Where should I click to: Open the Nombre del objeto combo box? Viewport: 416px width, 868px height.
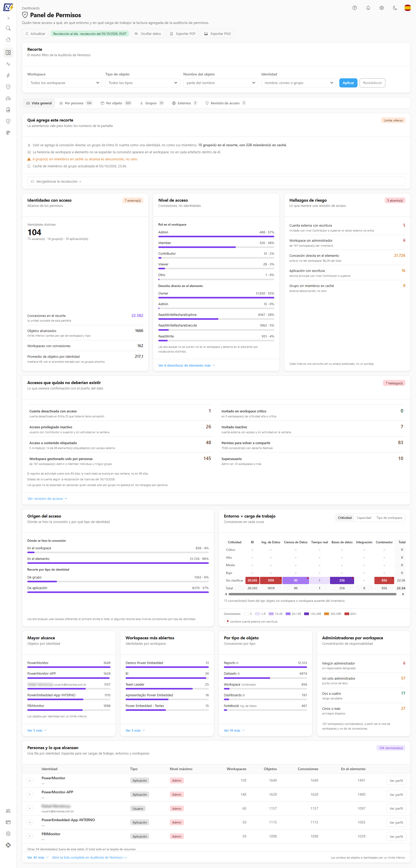(x=221, y=83)
